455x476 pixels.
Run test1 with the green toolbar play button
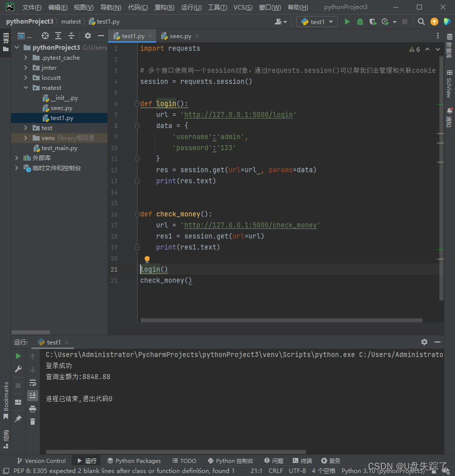[x=347, y=22]
